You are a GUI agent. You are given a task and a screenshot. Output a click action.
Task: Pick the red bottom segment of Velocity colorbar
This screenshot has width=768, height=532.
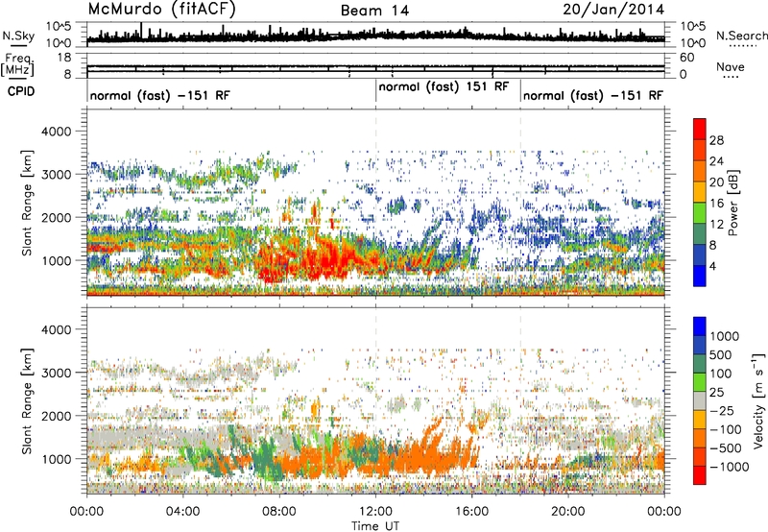[x=700, y=475]
